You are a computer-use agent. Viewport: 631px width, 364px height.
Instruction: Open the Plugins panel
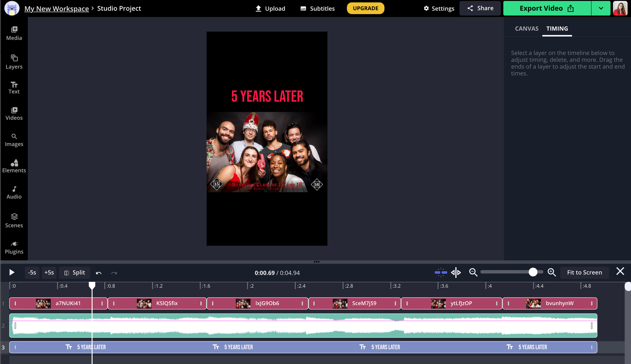click(x=14, y=247)
